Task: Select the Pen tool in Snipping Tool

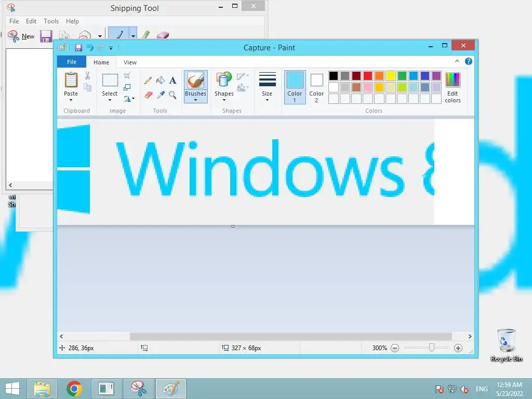Action: point(119,34)
